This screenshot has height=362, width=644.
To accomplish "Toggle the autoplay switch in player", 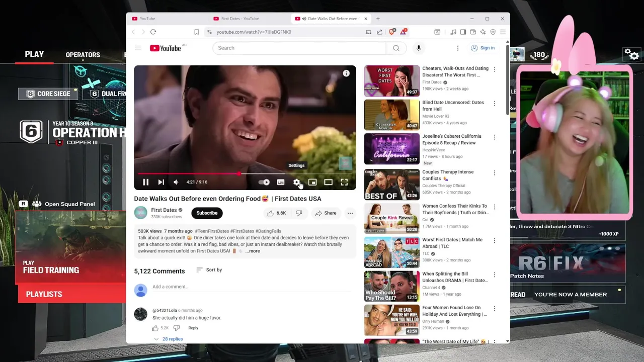I will (264, 182).
